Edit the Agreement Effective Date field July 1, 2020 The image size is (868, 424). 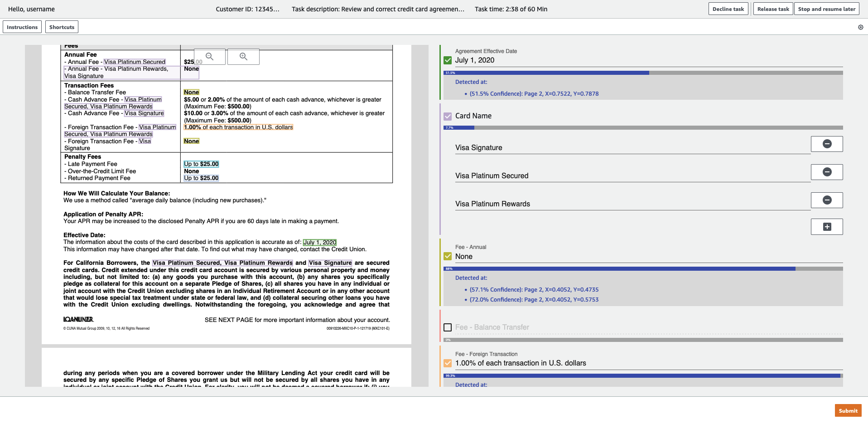649,60
